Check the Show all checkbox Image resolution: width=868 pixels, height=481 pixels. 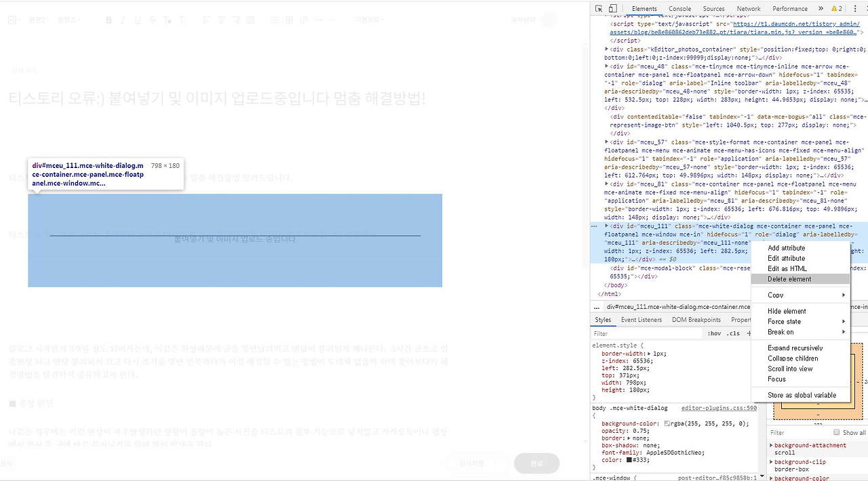click(836, 432)
